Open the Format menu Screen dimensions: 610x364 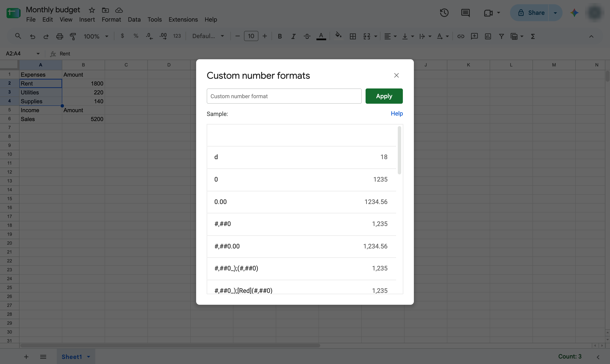(x=111, y=19)
